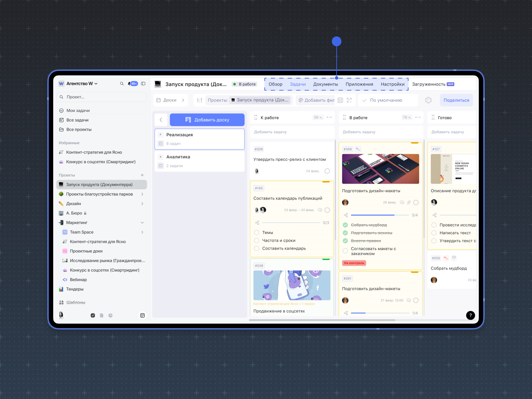Expand the Агентство W workspace dropdown
This screenshot has height=399, width=532.
[96, 84]
